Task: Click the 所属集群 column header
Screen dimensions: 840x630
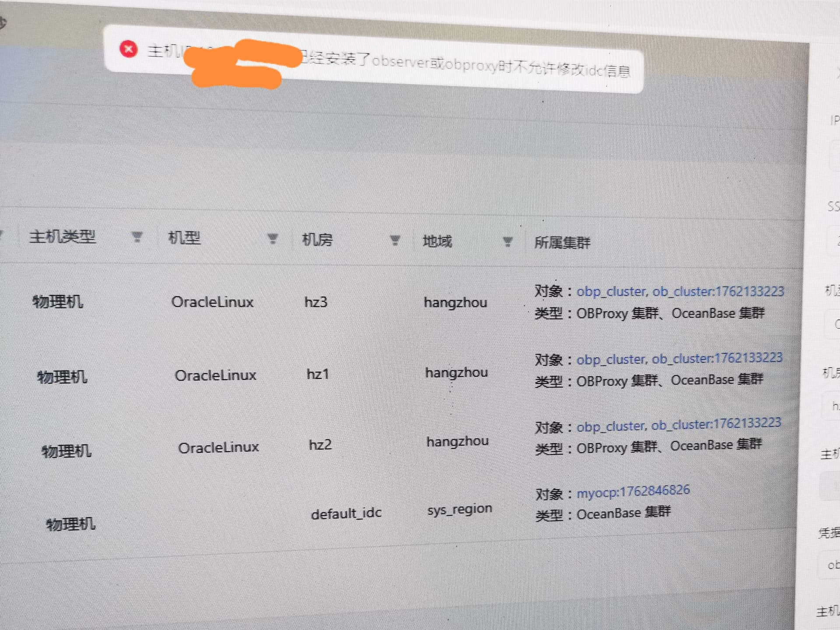Action: [x=562, y=242]
